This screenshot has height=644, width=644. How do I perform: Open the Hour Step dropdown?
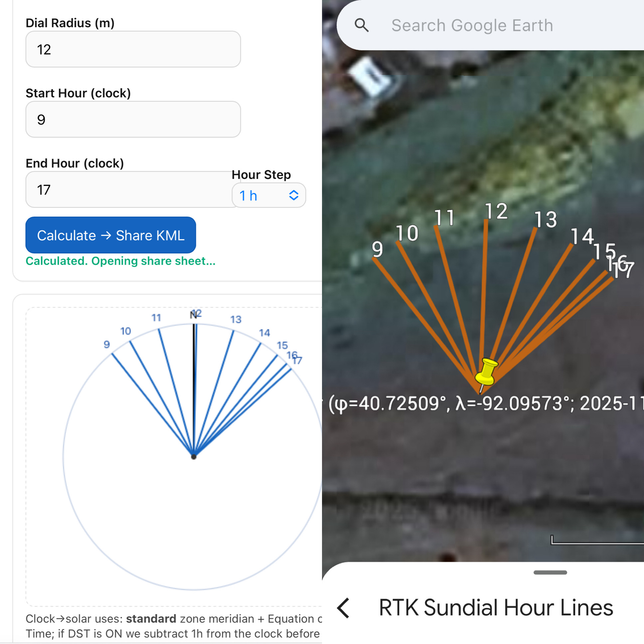click(x=268, y=195)
